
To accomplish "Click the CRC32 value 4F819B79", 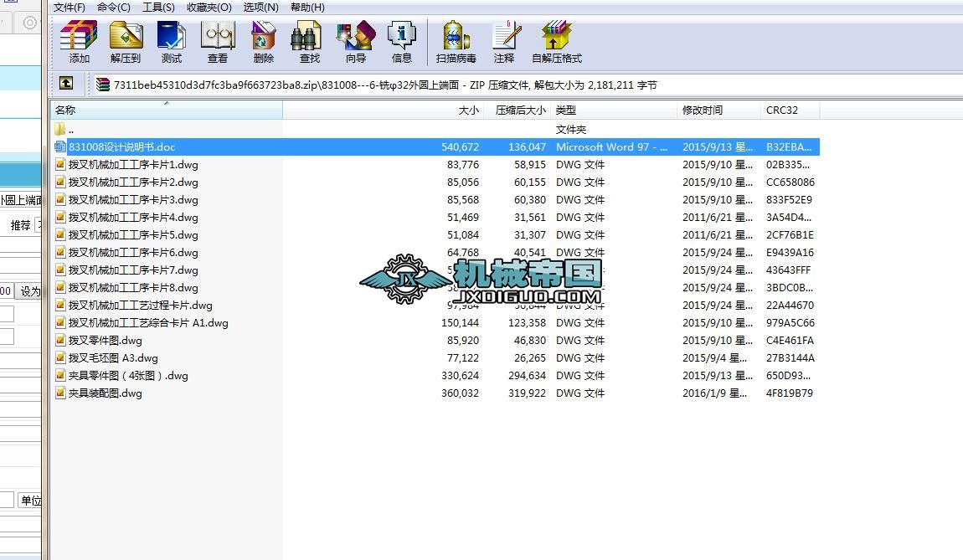I will tap(789, 393).
